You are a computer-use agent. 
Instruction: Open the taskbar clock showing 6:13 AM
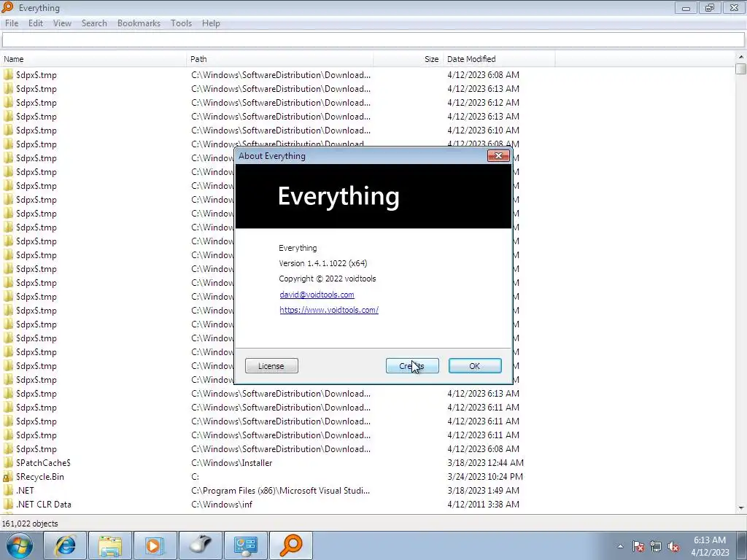(x=710, y=546)
